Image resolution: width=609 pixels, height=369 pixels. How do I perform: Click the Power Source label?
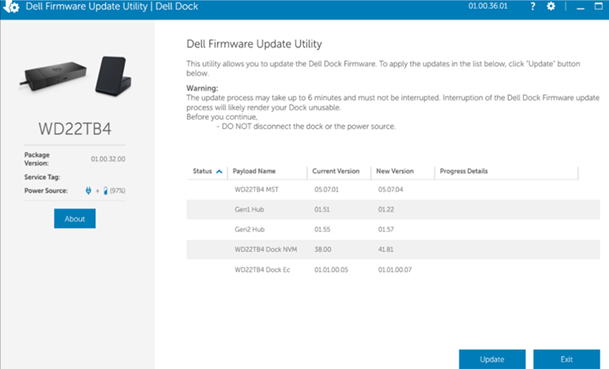[46, 191]
